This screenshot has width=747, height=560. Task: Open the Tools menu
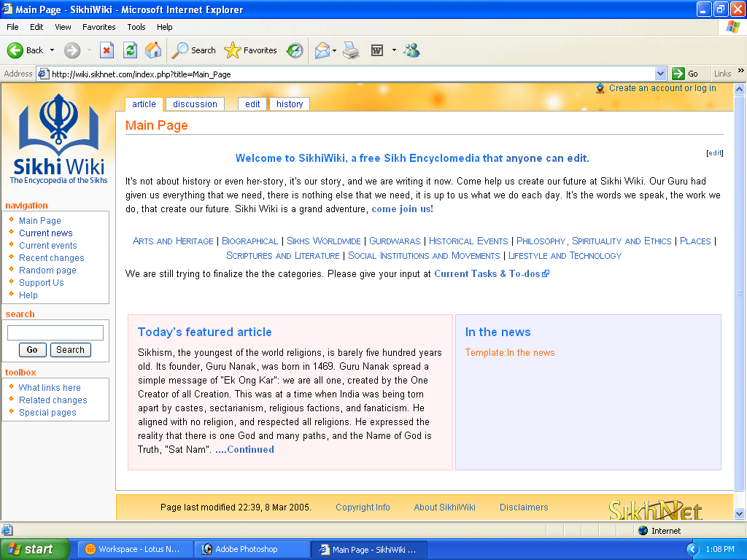(136, 27)
